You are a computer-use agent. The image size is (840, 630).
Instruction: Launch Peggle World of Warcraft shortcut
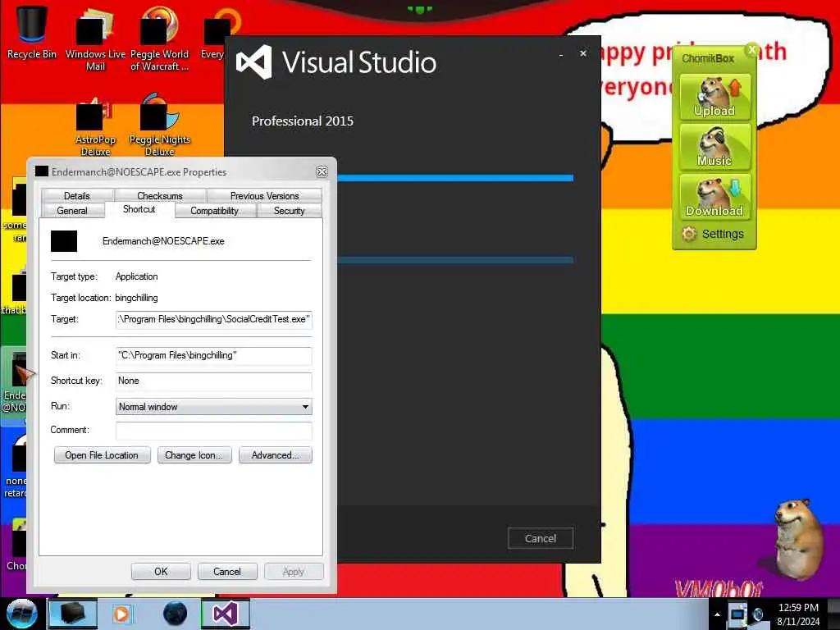click(x=159, y=39)
